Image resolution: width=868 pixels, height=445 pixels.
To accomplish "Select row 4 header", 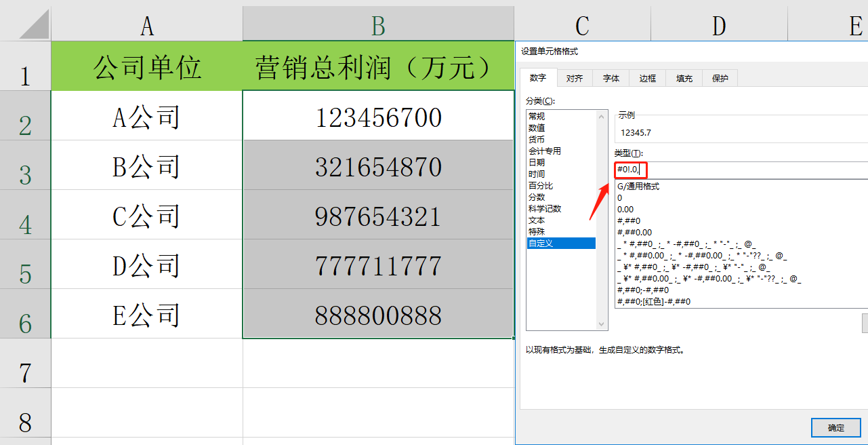I will (x=25, y=214).
